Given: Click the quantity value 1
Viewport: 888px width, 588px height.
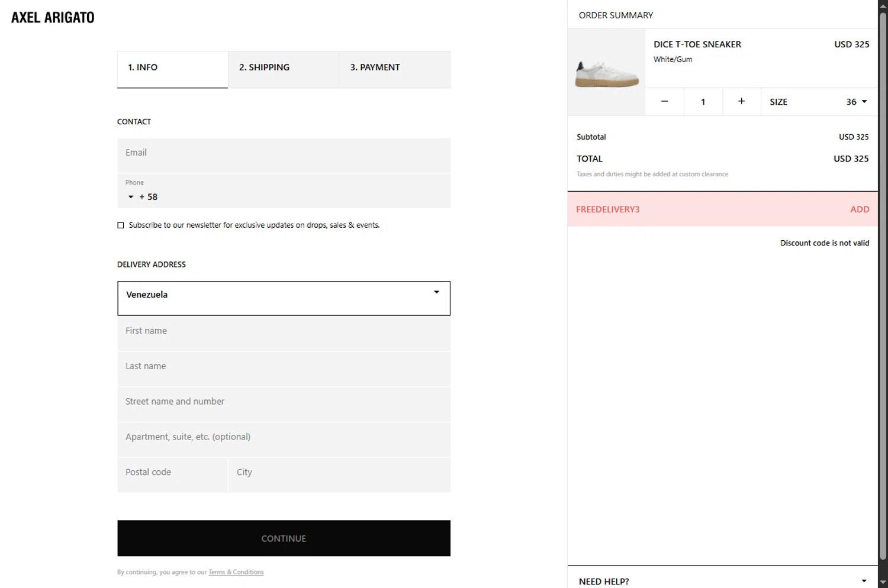Looking at the screenshot, I should [x=703, y=102].
